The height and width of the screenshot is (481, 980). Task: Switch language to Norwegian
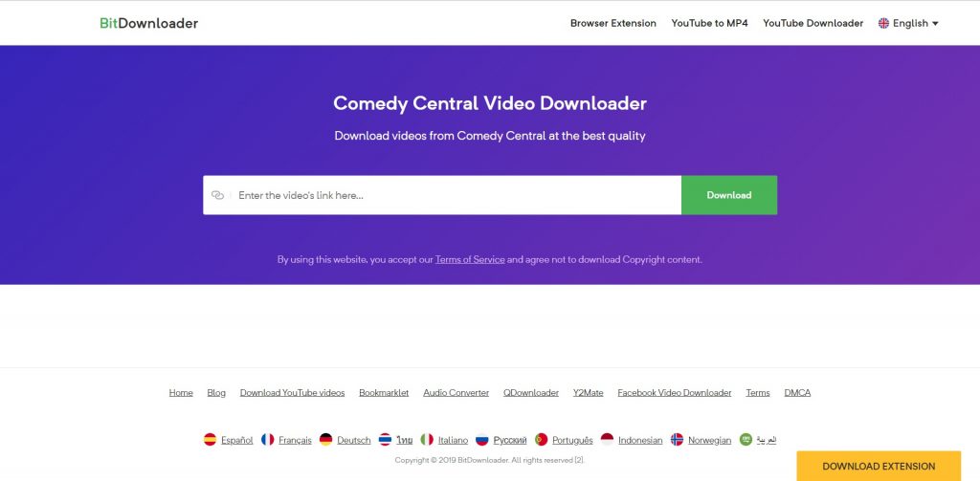709,441
